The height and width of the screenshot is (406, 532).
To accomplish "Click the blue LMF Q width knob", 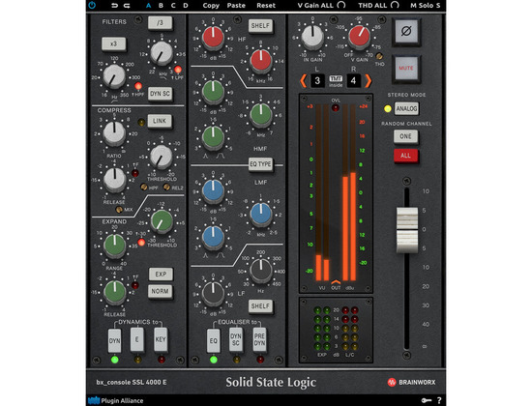I will point(213,237).
